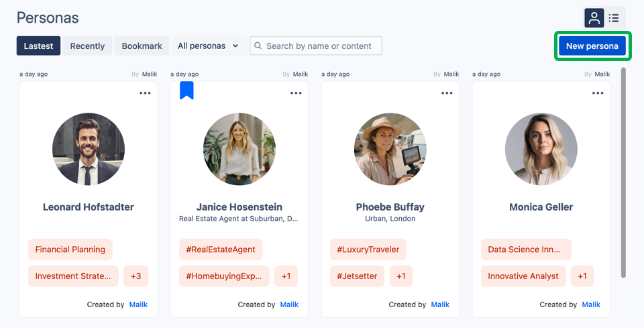Toggle bookmark ribbon on Janice Hosenstein card
This screenshot has height=328, width=644.
186,91
